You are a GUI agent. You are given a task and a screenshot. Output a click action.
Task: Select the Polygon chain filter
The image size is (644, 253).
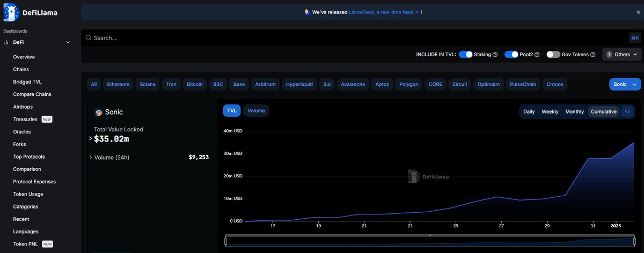[x=409, y=84]
